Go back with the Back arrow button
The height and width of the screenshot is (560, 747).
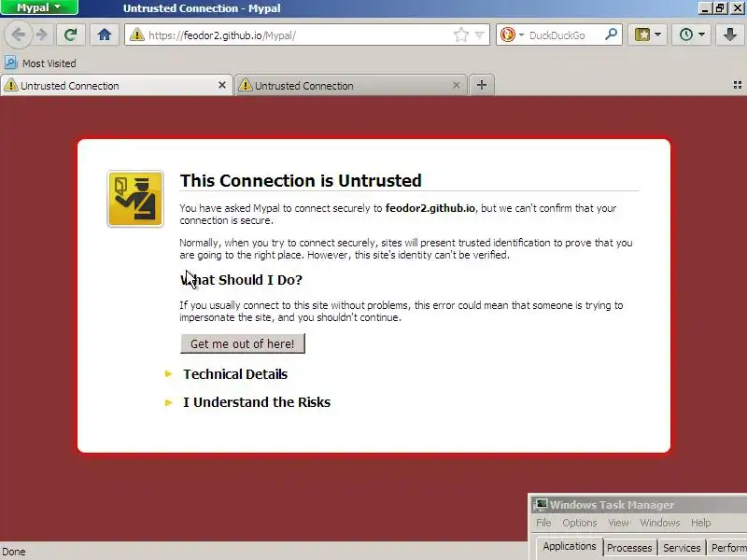point(18,35)
